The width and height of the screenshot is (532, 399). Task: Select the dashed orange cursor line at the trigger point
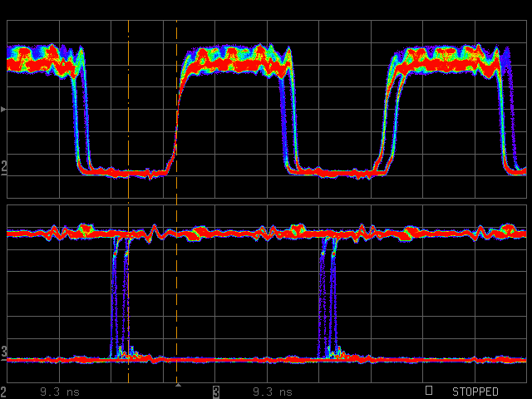point(176,201)
